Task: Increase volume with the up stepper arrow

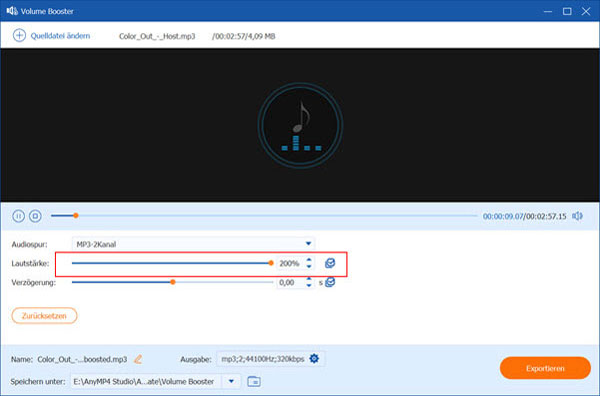Action: coord(309,260)
